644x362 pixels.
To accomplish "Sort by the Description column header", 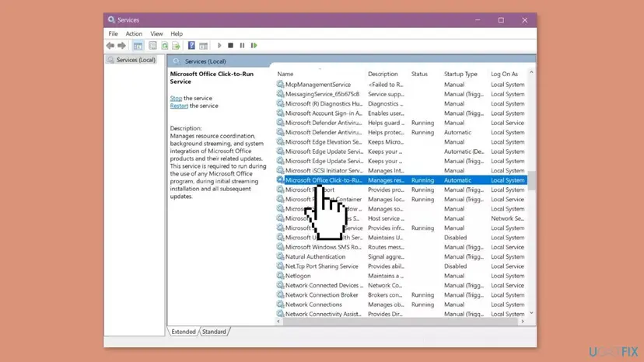I will click(383, 74).
